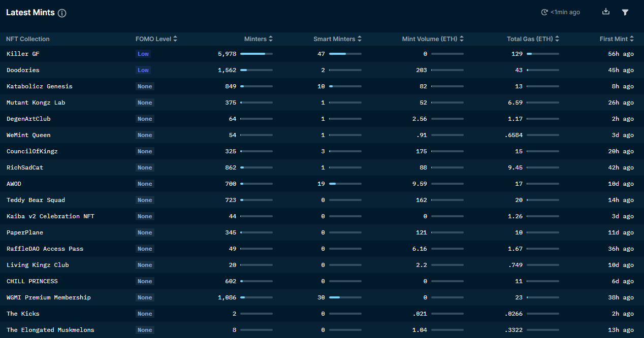Select the CHILL PRINCESS row name
The image size is (644, 338).
click(32, 281)
